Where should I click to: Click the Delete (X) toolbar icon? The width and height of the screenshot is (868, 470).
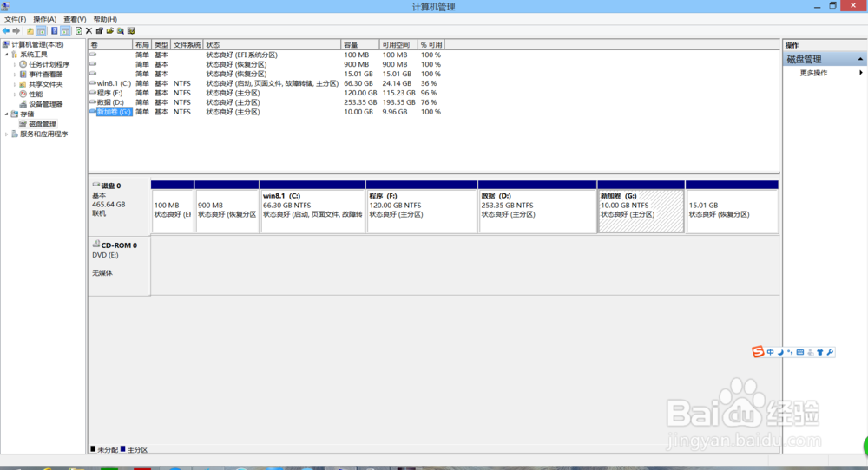tap(89, 31)
